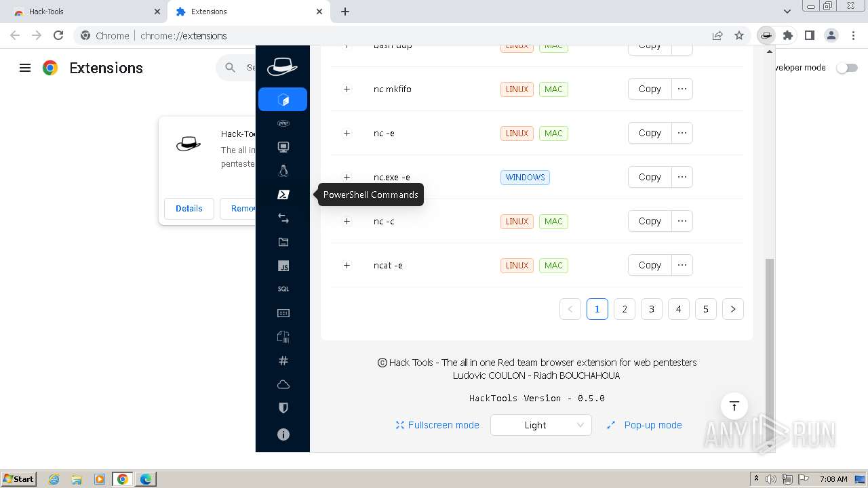Open the Reverse Shell sidebar section
The width and height of the screenshot is (868, 488).
[x=283, y=100]
